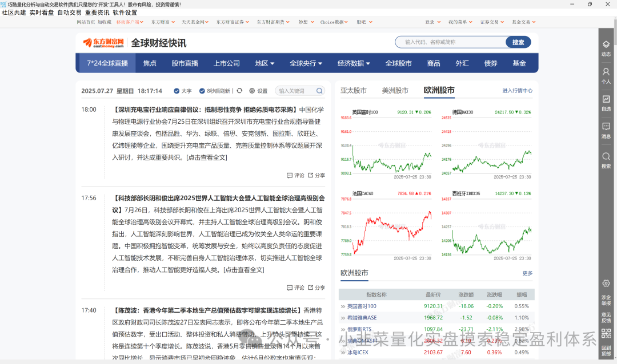Click the 上市公司 nav tab

[x=227, y=63]
